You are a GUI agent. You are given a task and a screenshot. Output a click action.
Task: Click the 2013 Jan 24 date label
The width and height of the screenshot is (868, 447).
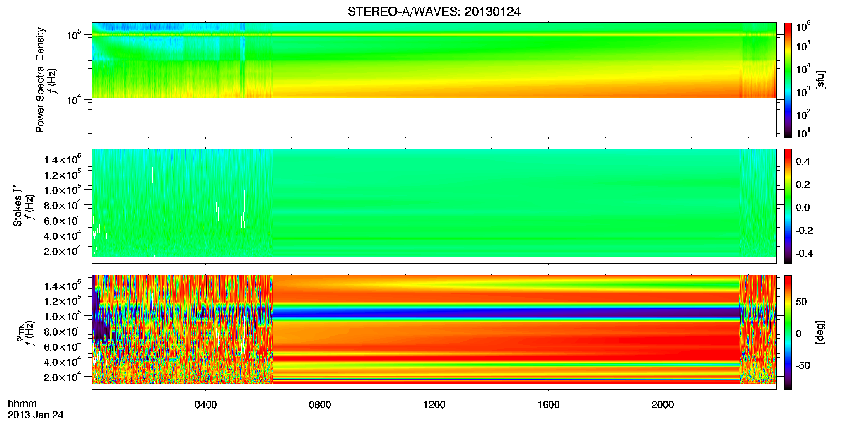(x=36, y=415)
